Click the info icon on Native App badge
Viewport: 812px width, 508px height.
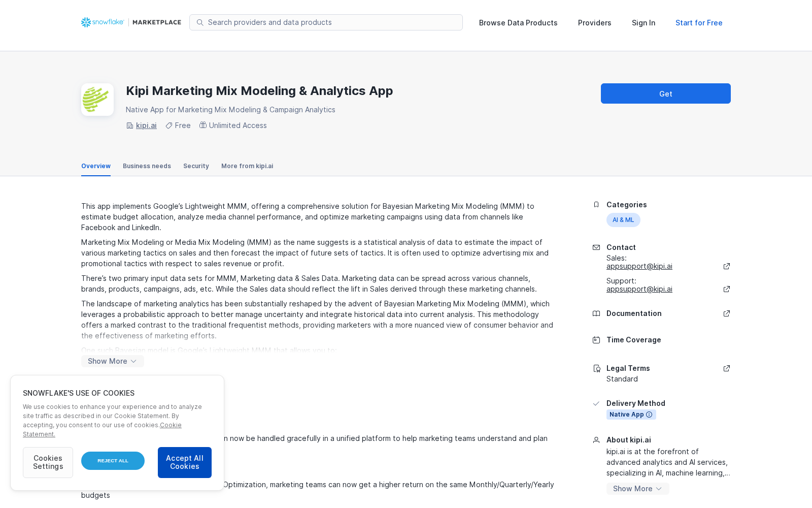(x=649, y=415)
